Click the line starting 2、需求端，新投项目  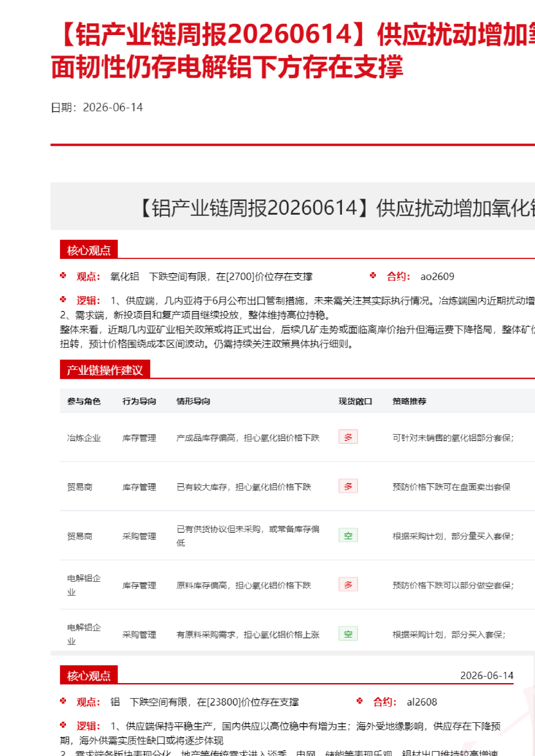196,315
